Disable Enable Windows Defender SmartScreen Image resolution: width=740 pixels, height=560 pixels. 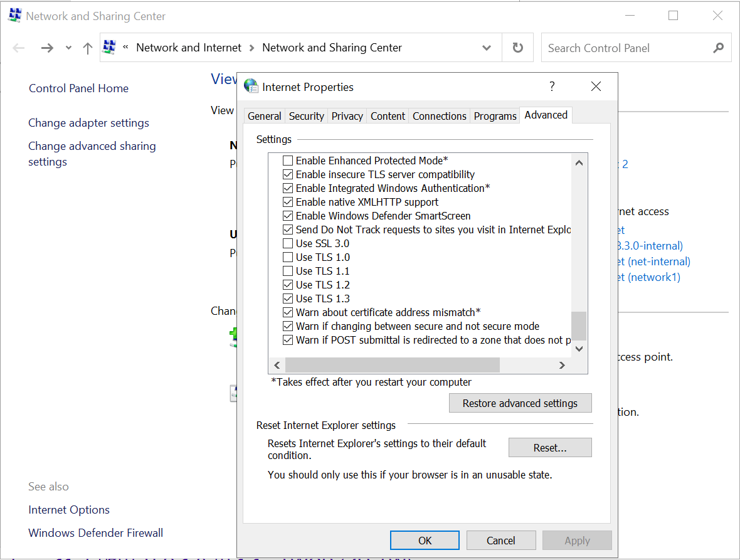(288, 216)
